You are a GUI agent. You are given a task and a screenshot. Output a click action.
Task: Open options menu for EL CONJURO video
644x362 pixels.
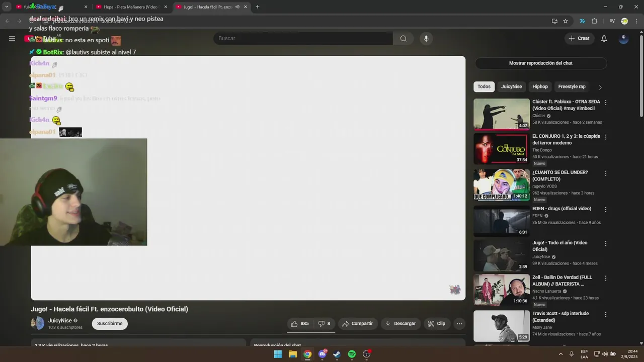605,137
